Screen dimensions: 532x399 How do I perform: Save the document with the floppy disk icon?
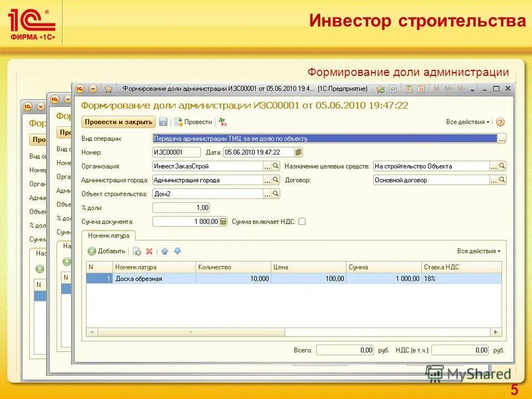click(163, 122)
